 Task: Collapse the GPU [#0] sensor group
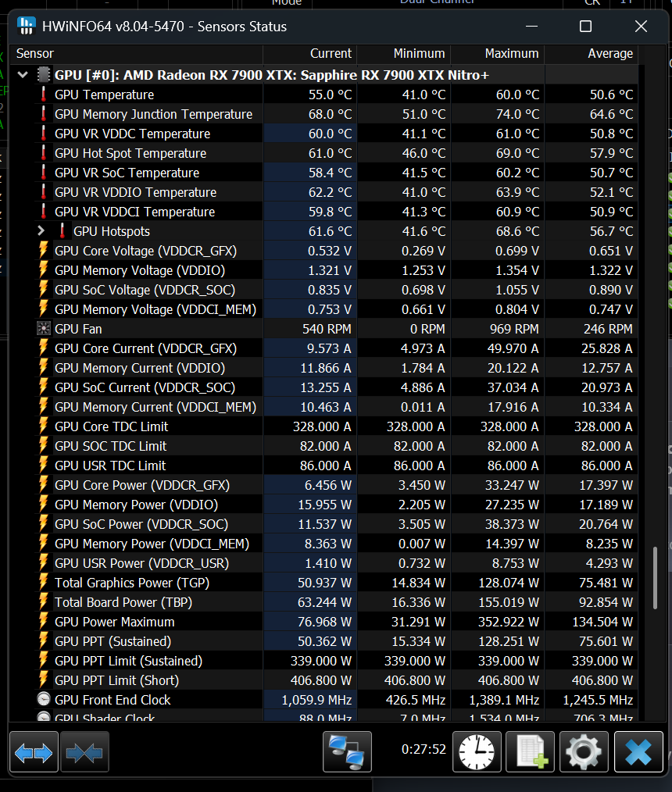click(22, 75)
